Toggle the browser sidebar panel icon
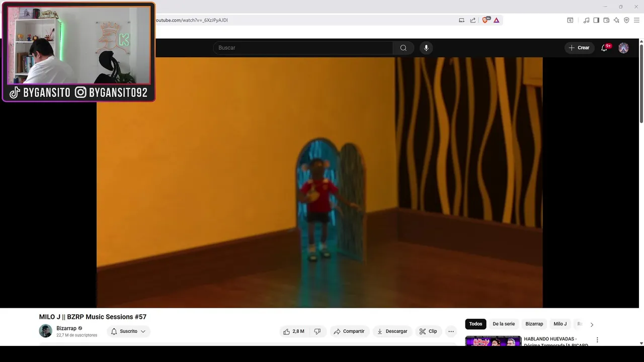644x362 pixels. pyautogui.click(x=596, y=20)
